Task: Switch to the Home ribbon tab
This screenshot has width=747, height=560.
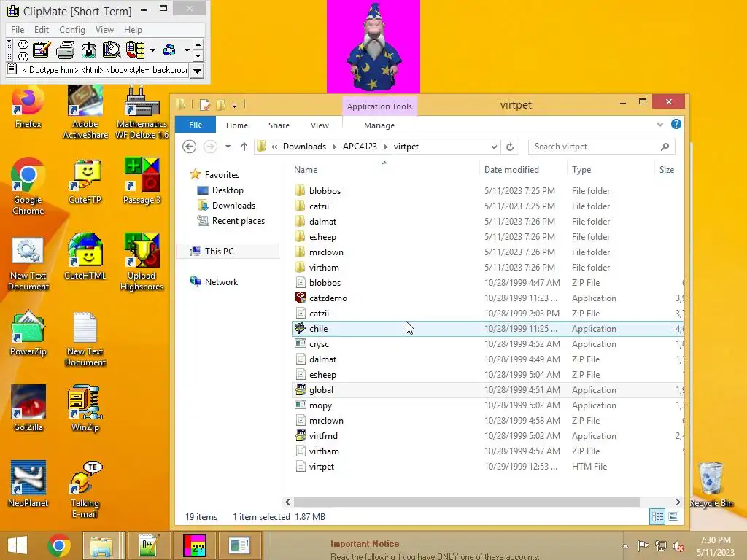Action: pos(237,125)
